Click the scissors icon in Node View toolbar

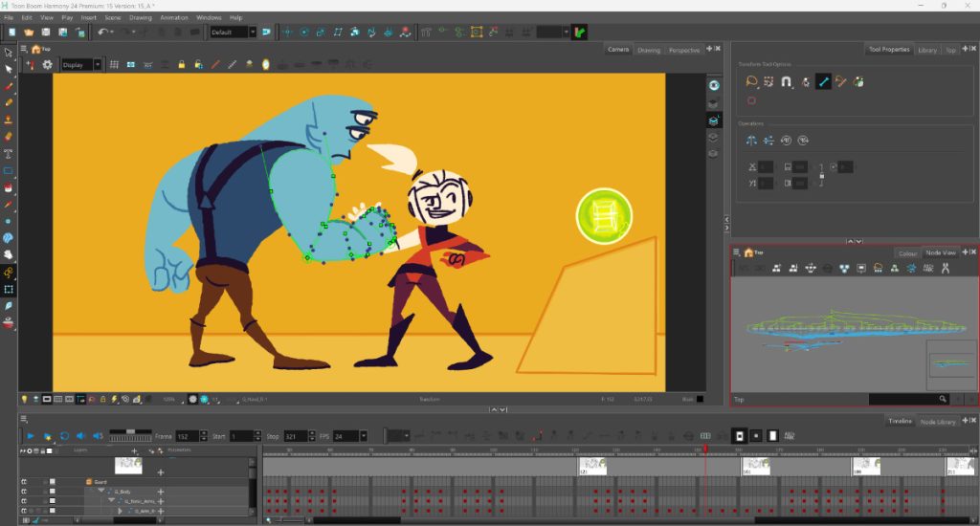tap(945, 268)
